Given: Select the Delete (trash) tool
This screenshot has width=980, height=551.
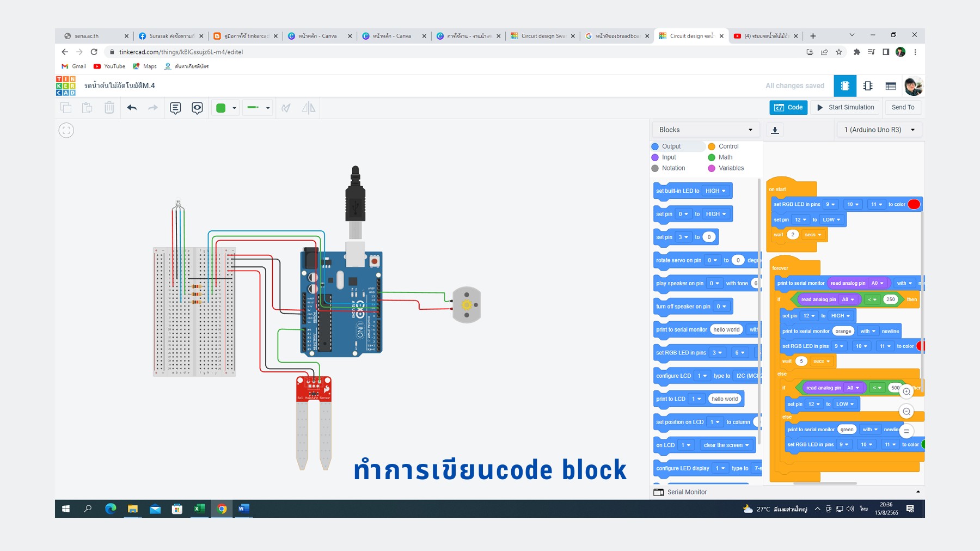Looking at the screenshot, I should [109, 107].
